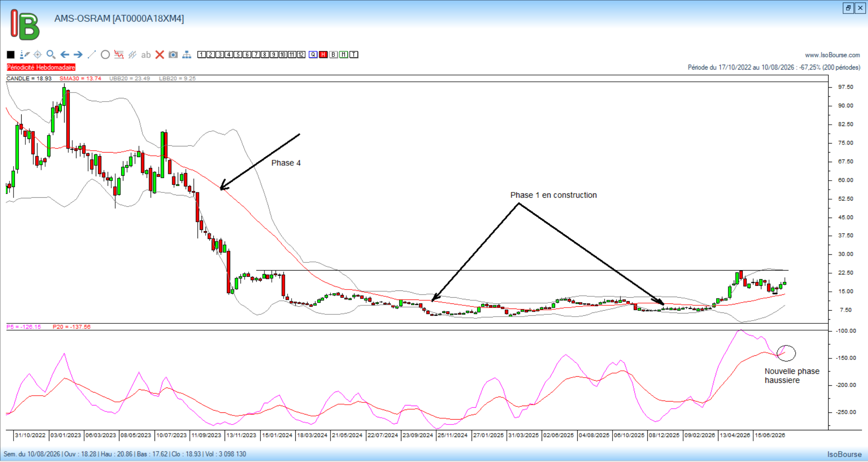Select the 'ab' text annotation tool
The image size is (868, 462).
[x=146, y=55]
